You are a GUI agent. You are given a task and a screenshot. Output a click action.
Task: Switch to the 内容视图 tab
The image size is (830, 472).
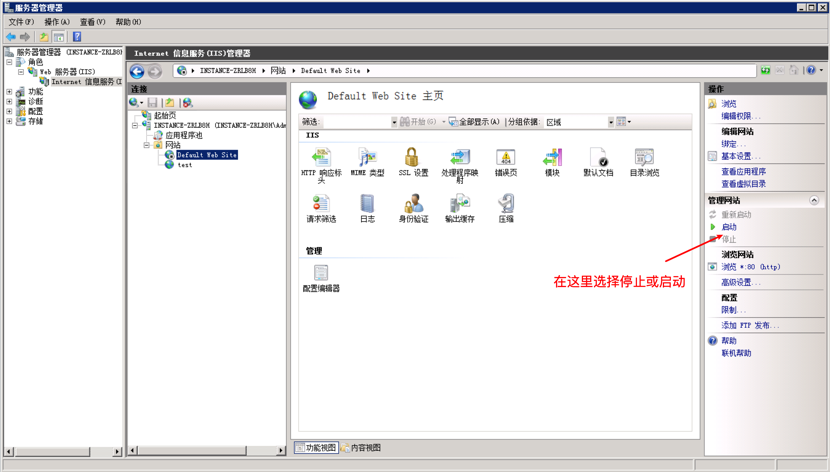click(x=361, y=448)
